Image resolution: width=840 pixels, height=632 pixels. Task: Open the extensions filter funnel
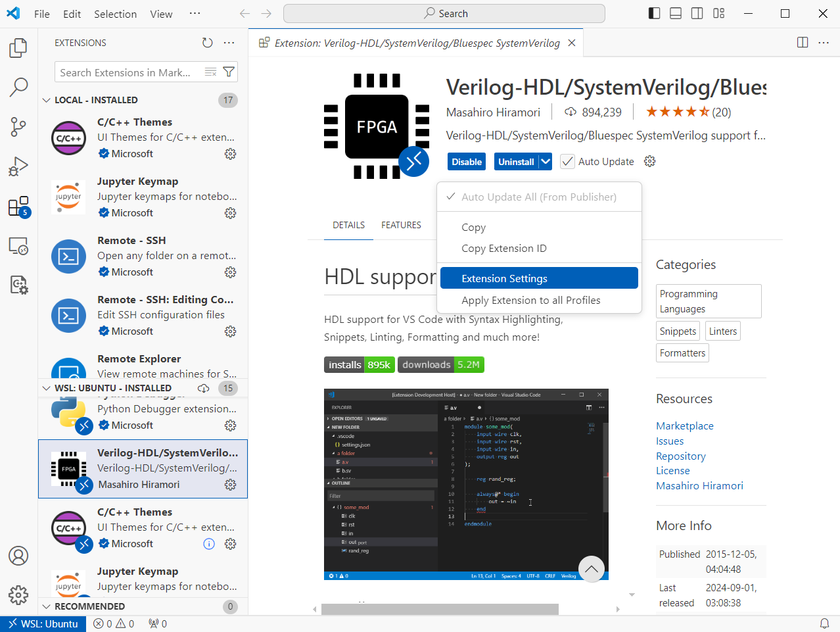(229, 72)
